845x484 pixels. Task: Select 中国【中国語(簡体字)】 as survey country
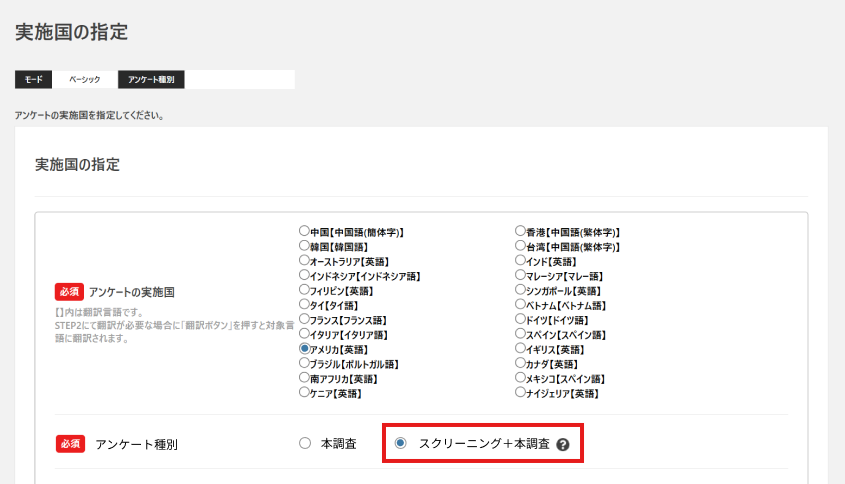(304, 231)
